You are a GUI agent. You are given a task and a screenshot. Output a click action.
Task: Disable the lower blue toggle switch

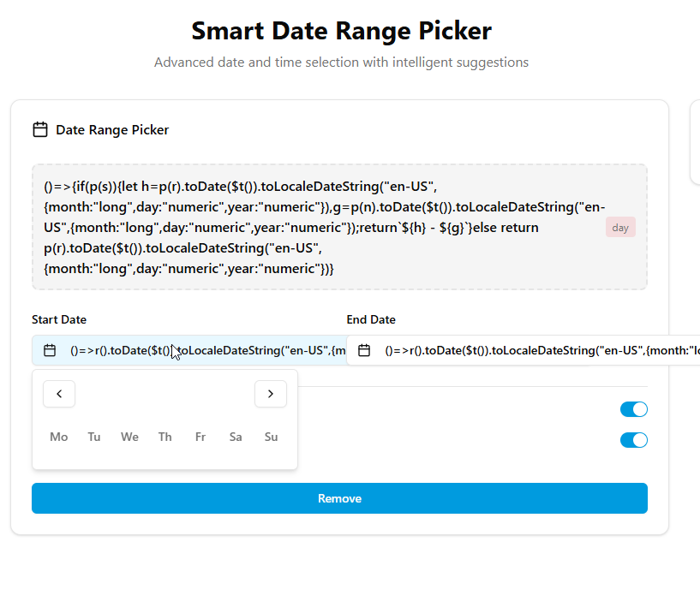point(633,440)
